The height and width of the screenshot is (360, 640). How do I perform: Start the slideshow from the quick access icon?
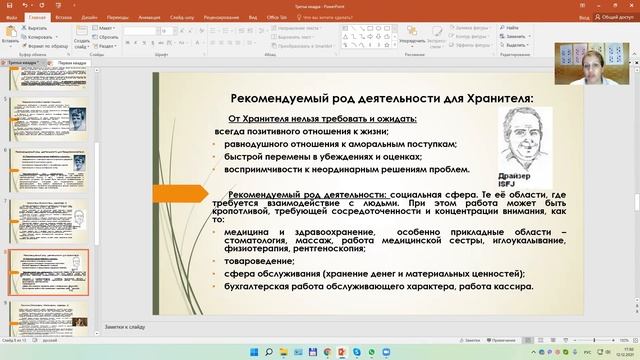(58, 6)
